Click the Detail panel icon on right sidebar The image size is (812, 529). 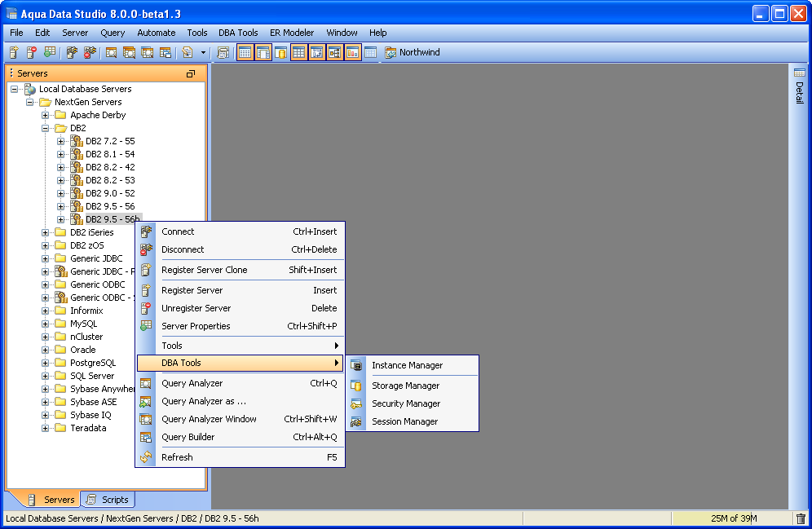pos(800,73)
